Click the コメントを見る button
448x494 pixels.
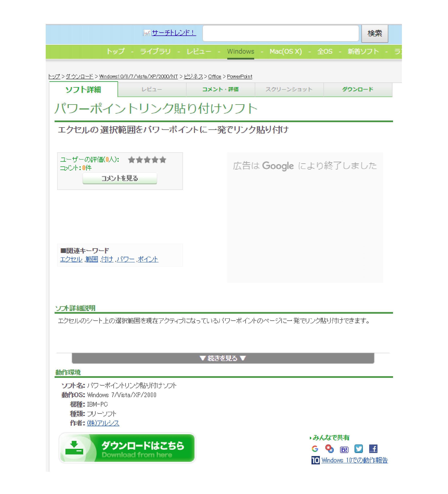tap(120, 178)
